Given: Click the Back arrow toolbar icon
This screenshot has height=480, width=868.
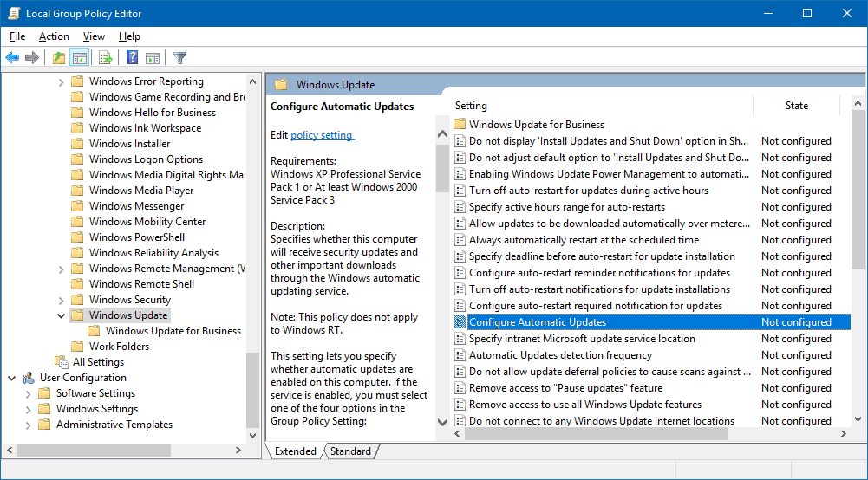Looking at the screenshot, I should click(12, 57).
